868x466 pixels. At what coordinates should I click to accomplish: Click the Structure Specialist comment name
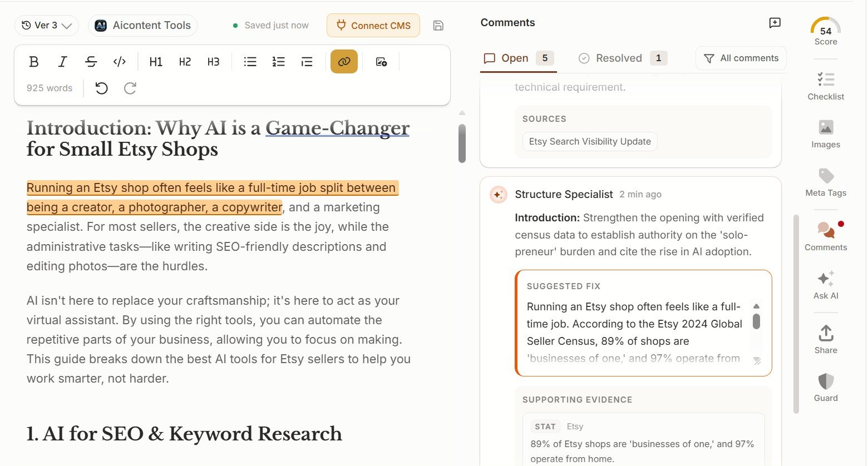[x=564, y=194]
